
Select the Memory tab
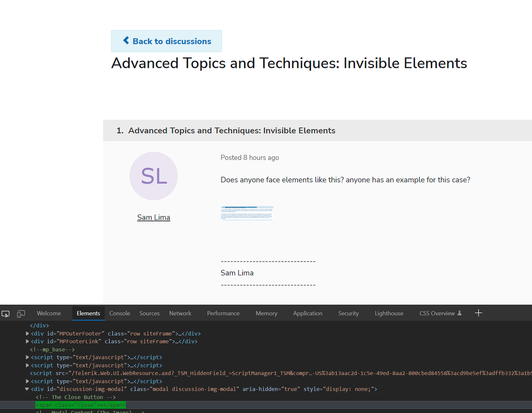click(266, 313)
